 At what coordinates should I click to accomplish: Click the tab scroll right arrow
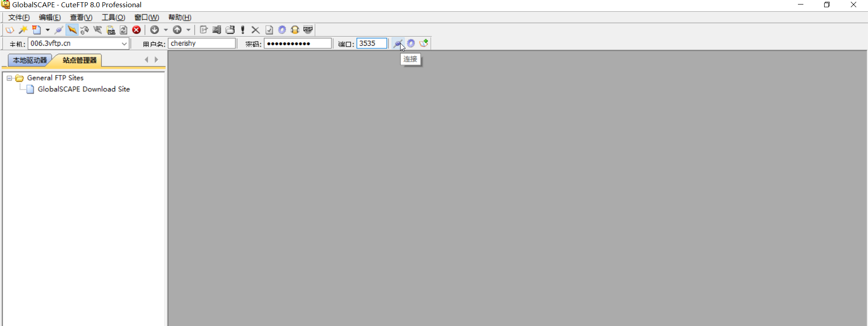[x=156, y=60]
